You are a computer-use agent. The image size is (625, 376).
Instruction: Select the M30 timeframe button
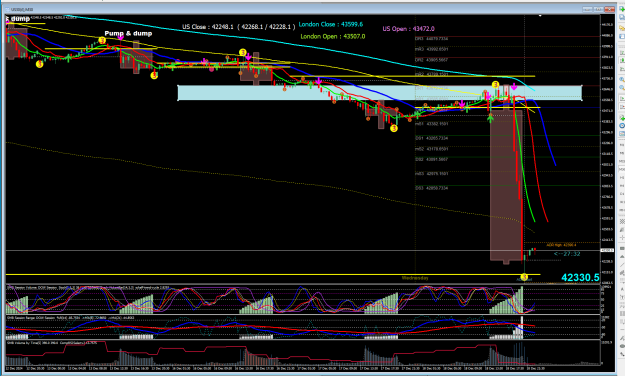622,169
